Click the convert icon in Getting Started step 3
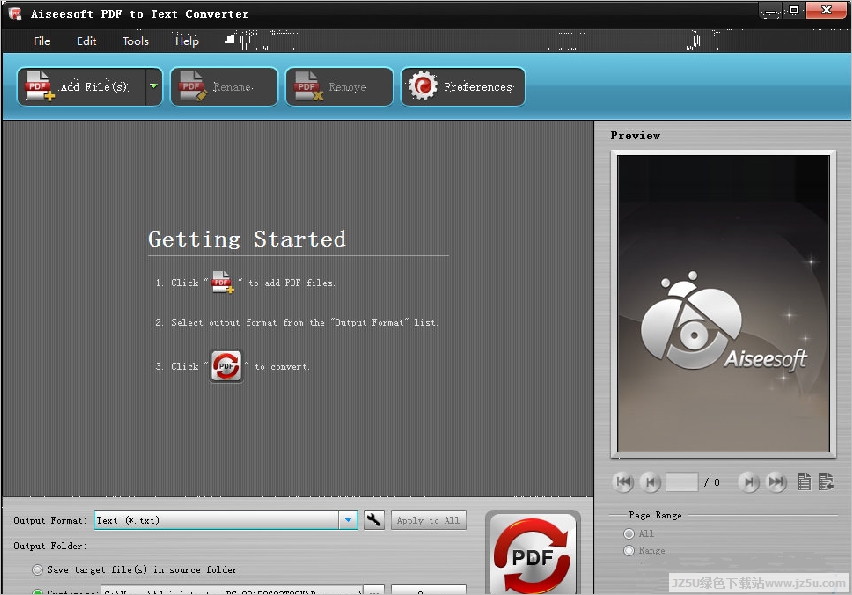Viewport: 852px width, 595px height. point(226,366)
